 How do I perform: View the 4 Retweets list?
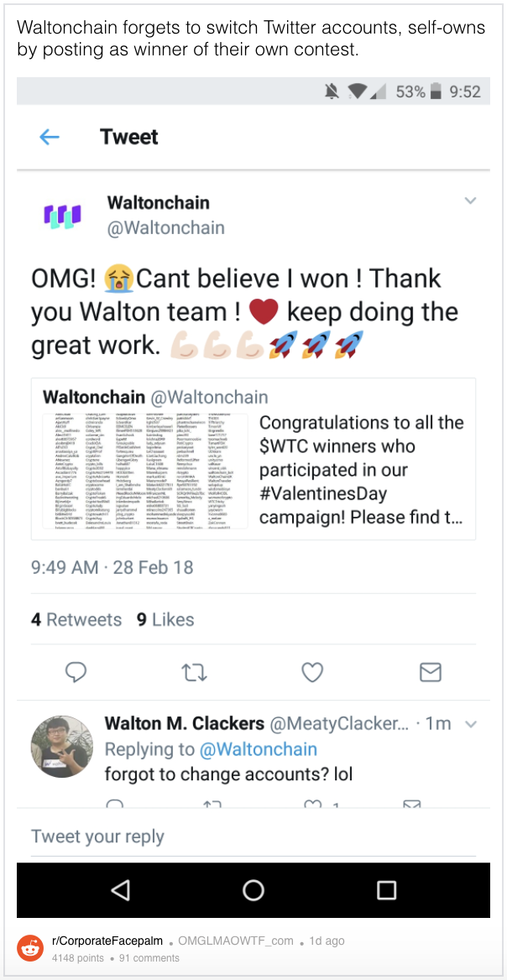(x=76, y=619)
